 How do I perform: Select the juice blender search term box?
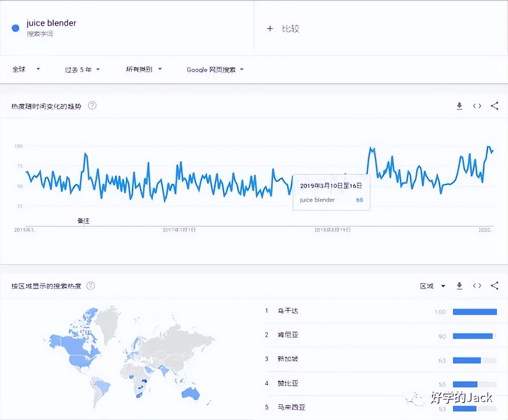click(51, 27)
